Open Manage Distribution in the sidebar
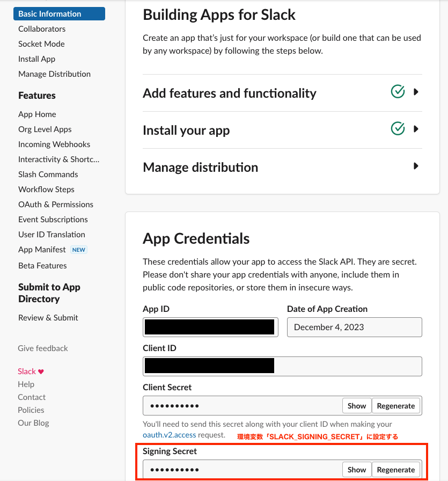The height and width of the screenshot is (481, 448). click(54, 74)
